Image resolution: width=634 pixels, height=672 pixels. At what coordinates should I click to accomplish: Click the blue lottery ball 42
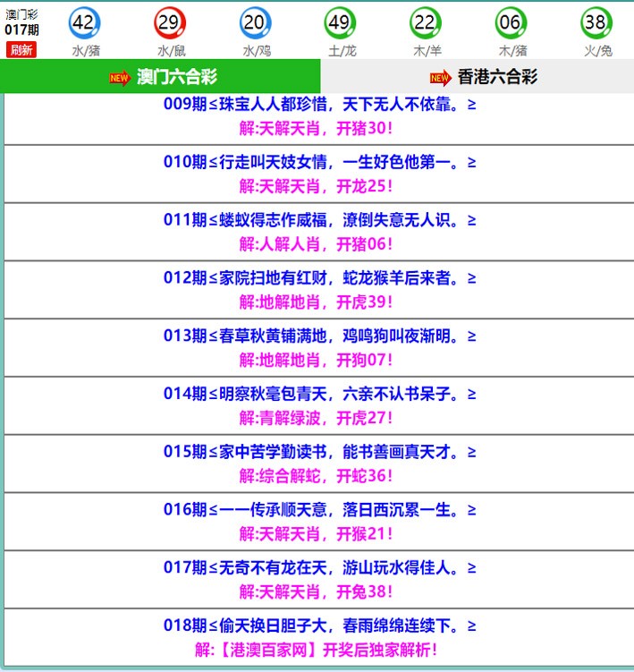click(85, 21)
